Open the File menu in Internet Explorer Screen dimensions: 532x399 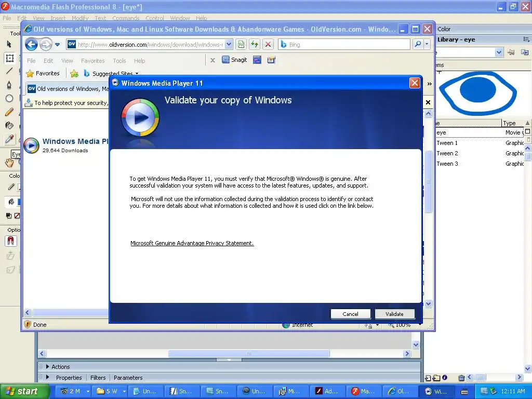tap(31, 61)
